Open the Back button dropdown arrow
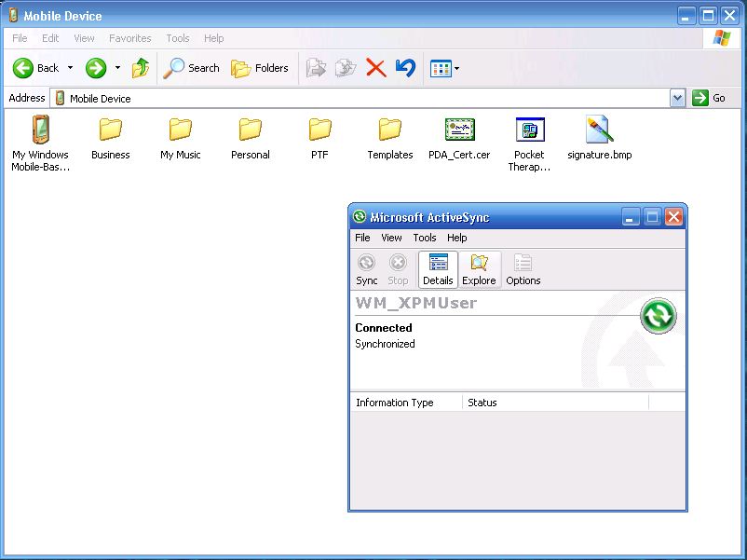Viewport: 747px width, 560px height. [x=68, y=67]
